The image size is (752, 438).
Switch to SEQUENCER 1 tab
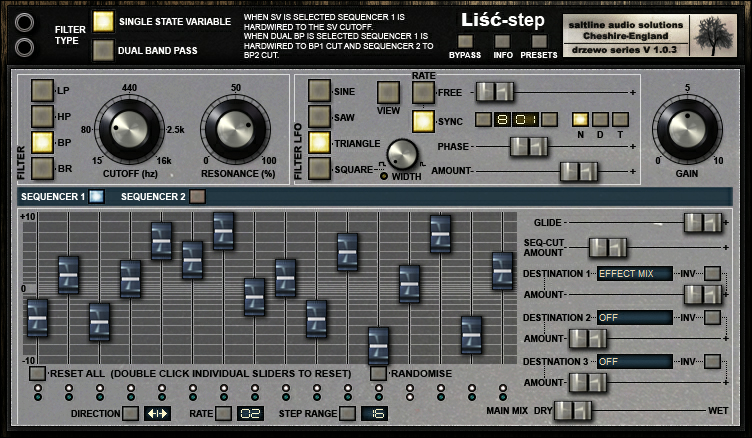pyautogui.click(x=96, y=197)
